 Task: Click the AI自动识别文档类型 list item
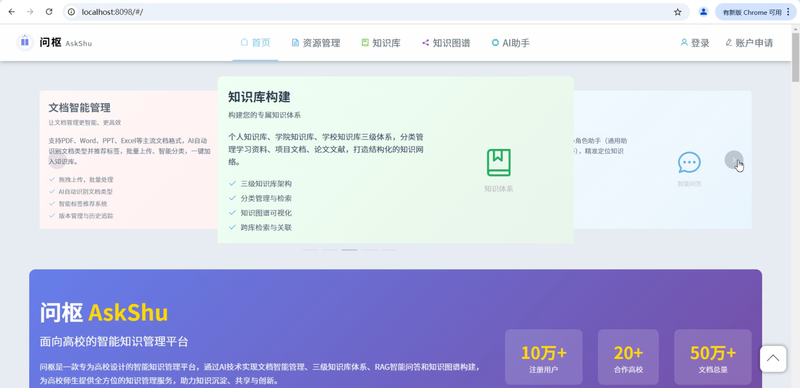click(x=81, y=191)
